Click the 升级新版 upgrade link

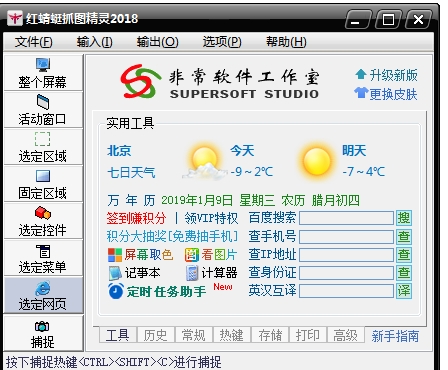pos(386,75)
